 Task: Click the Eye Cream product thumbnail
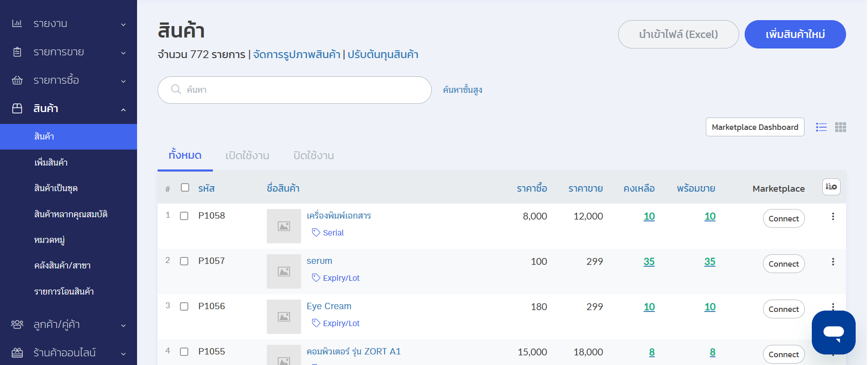(284, 317)
